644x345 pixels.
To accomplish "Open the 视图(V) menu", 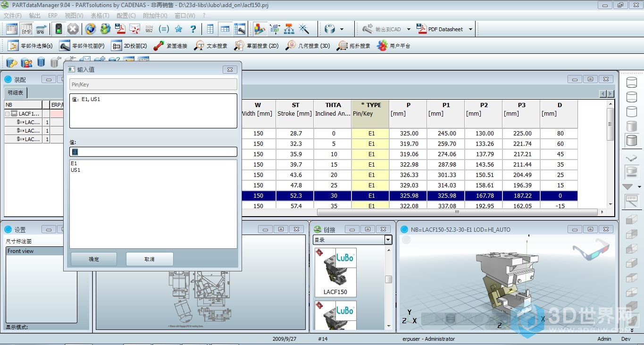I will tap(74, 16).
